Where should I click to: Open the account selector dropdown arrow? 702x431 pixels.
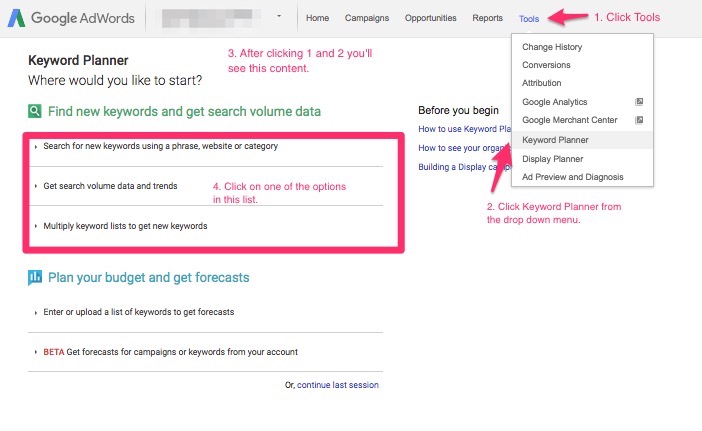(279, 16)
